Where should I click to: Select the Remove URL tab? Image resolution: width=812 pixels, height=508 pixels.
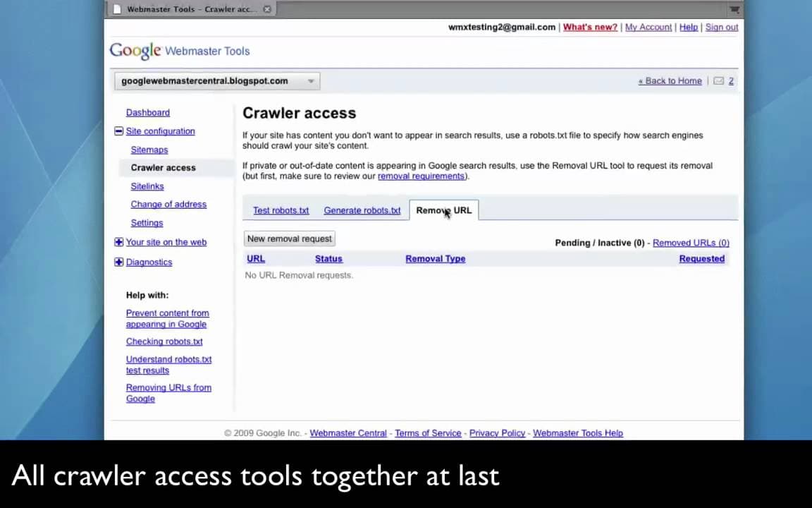[444, 210]
